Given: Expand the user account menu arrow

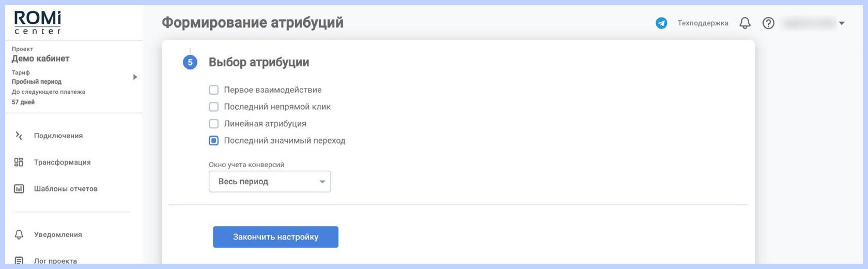Looking at the screenshot, I should click(842, 23).
